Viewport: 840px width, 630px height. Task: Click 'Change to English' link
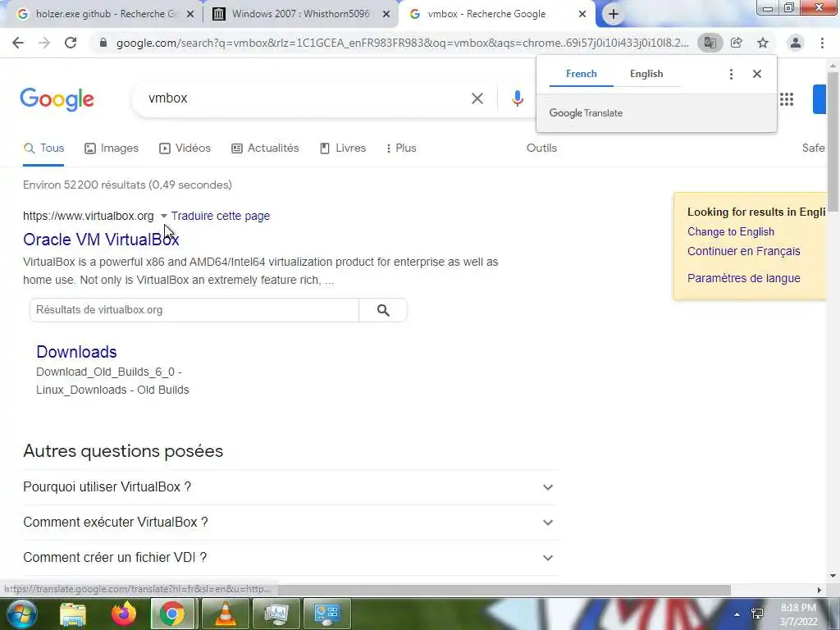tap(731, 232)
